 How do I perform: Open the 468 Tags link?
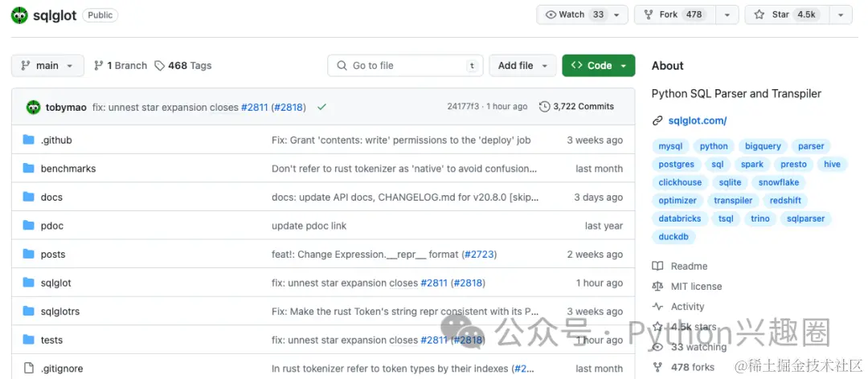click(183, 65)
